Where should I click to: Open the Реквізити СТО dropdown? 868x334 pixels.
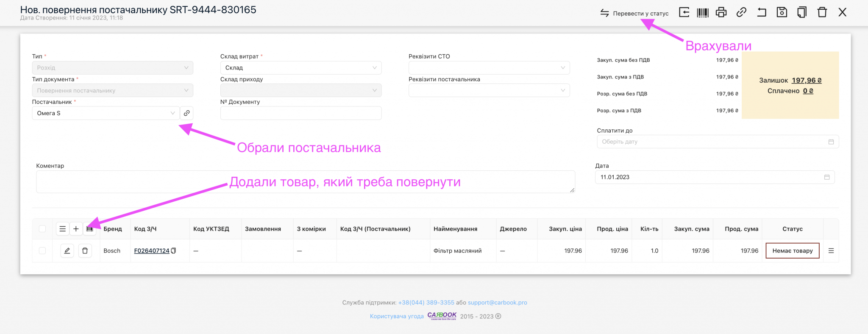coord(489,68)
